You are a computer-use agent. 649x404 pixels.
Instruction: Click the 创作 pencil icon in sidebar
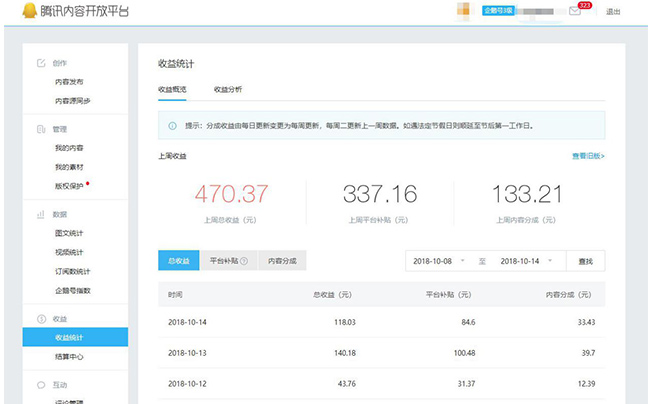coord(41,62)
